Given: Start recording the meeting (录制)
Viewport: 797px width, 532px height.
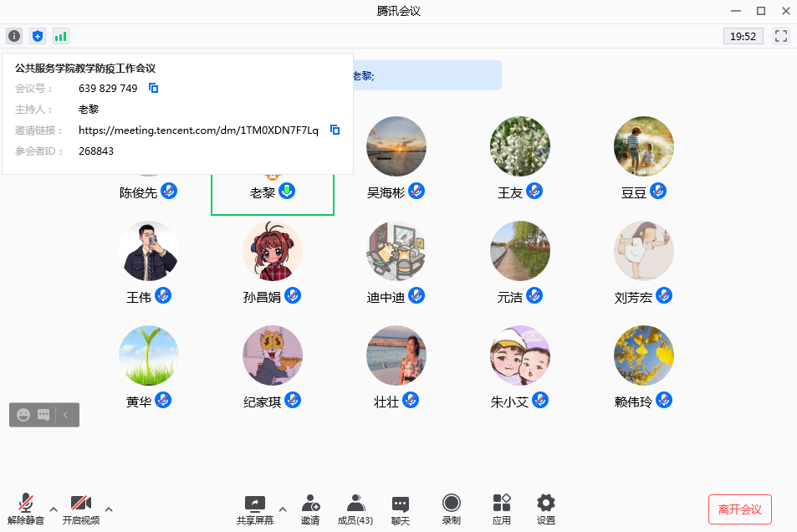Looking at the screenshot, I should [x=452, y=509].
